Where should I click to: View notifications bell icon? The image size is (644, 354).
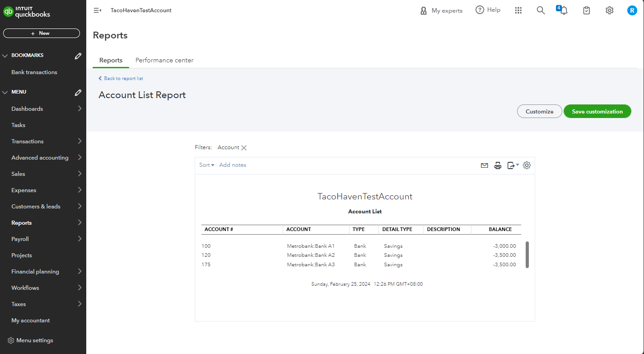(x=563, y=10)
